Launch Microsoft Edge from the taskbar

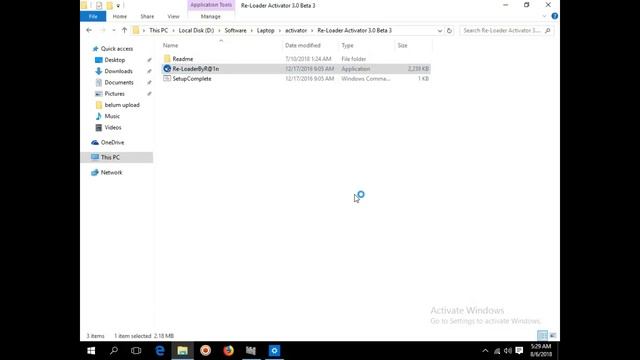[x=160, y=351]
